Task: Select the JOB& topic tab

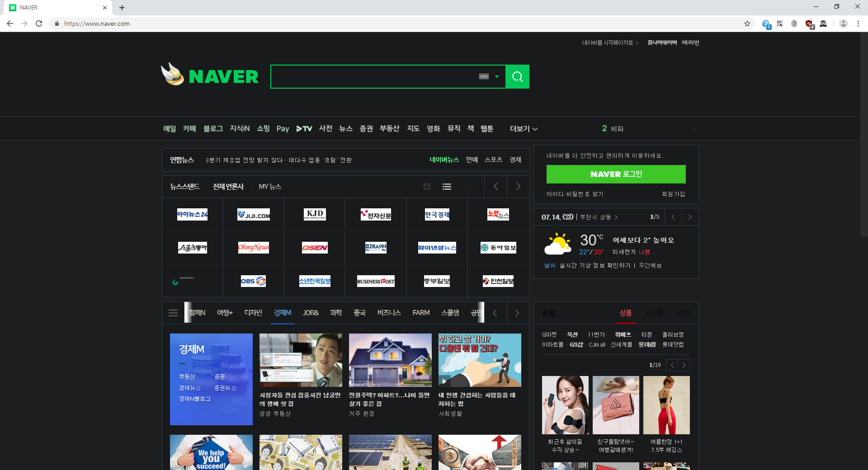Action: [311, 313]
